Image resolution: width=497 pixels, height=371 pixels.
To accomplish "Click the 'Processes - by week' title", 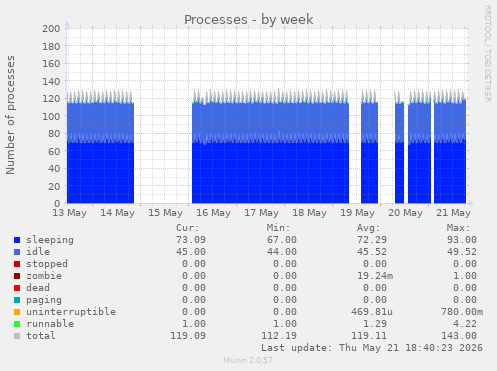I will tap(248, 19).
